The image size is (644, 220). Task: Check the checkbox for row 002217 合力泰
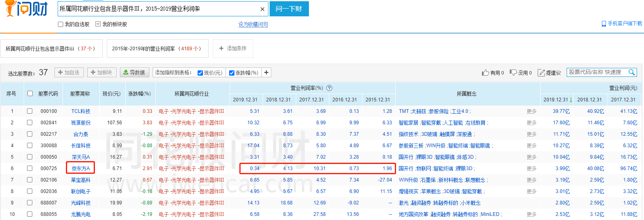(x=29, y=134)
